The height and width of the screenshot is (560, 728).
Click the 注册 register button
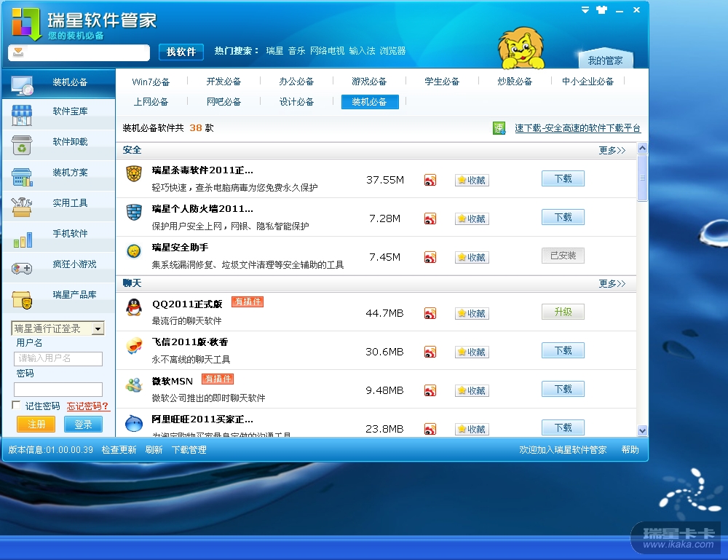click(x=36, y=425)
